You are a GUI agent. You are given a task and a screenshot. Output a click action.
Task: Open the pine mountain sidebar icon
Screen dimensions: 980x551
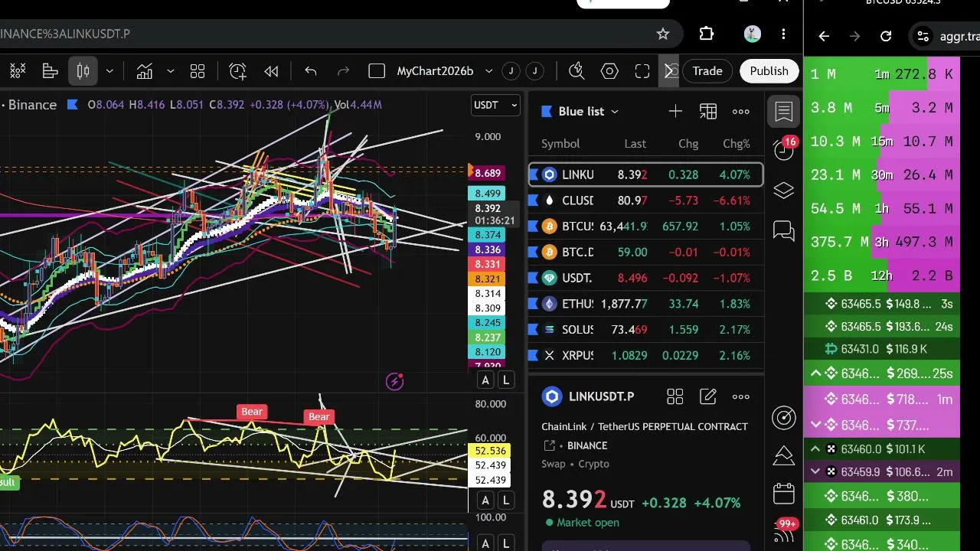click(784, 455)
